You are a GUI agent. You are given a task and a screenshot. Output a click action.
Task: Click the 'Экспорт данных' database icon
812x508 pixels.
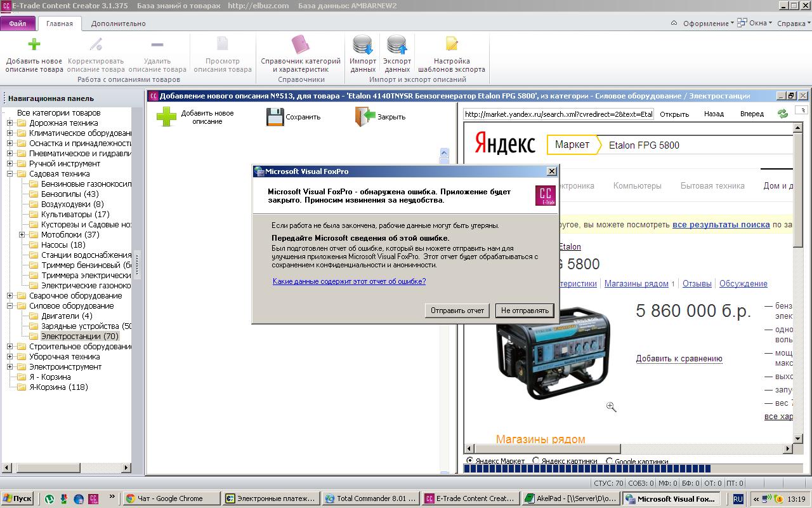coord(397,44)
